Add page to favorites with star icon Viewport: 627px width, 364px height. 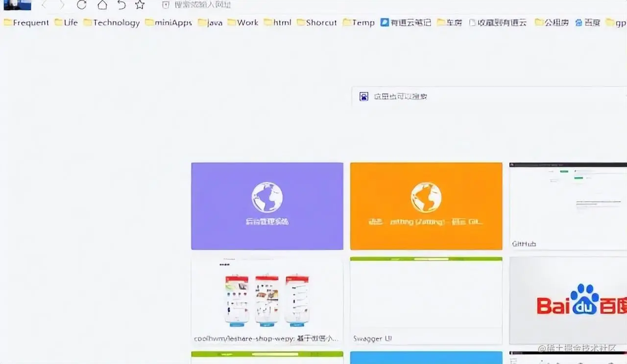(140, 5)
